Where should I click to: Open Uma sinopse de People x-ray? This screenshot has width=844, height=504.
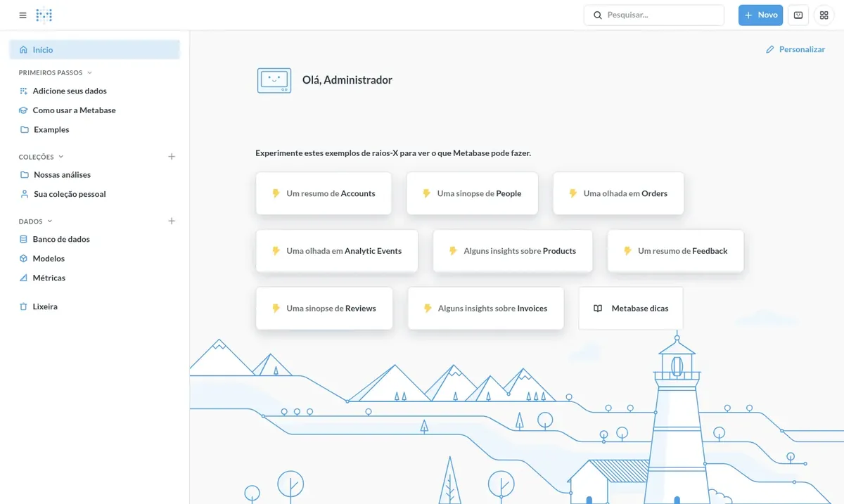472,193
